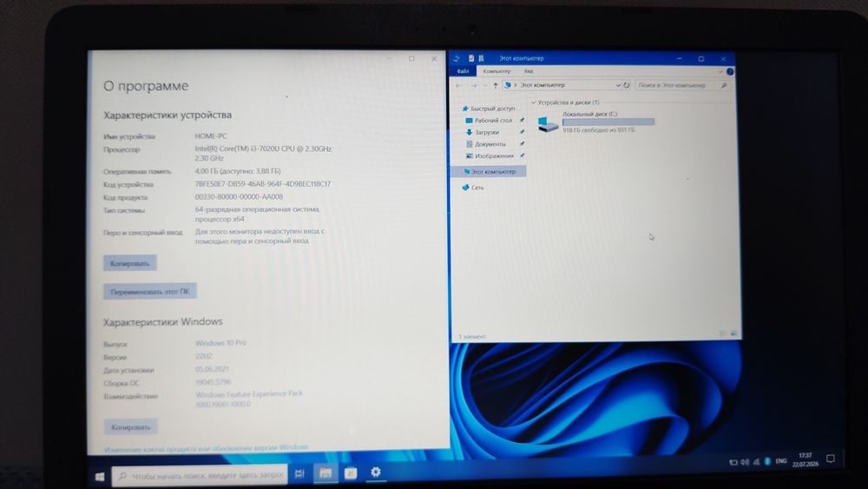Switch the ENG input language indicator
868x489 pixels.
[781, 460]
